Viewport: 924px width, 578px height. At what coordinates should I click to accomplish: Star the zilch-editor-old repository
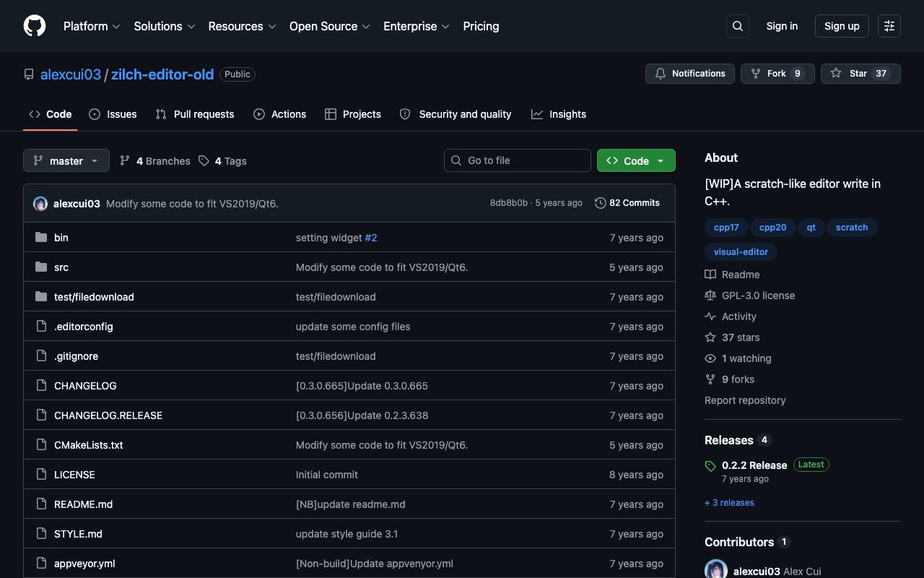(x=860, y=74)
